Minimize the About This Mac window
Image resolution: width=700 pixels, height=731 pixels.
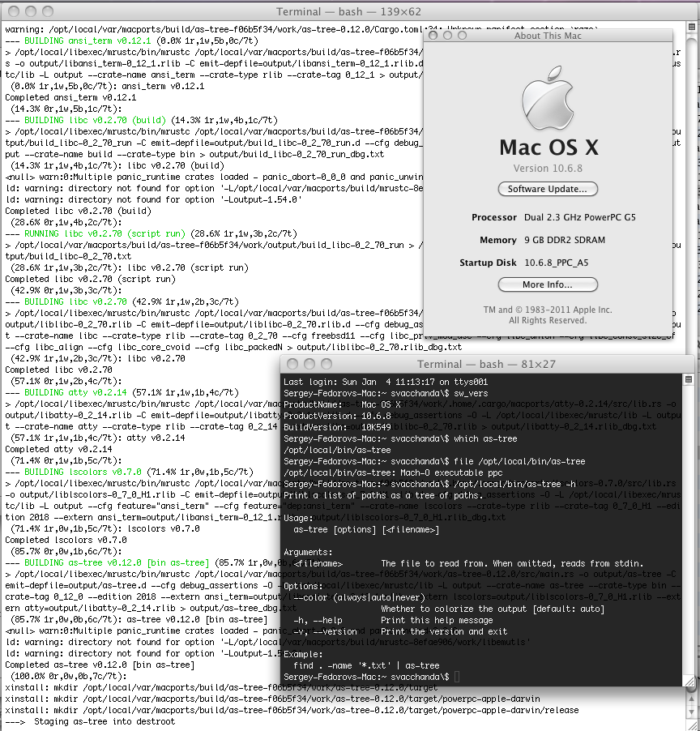447,36
